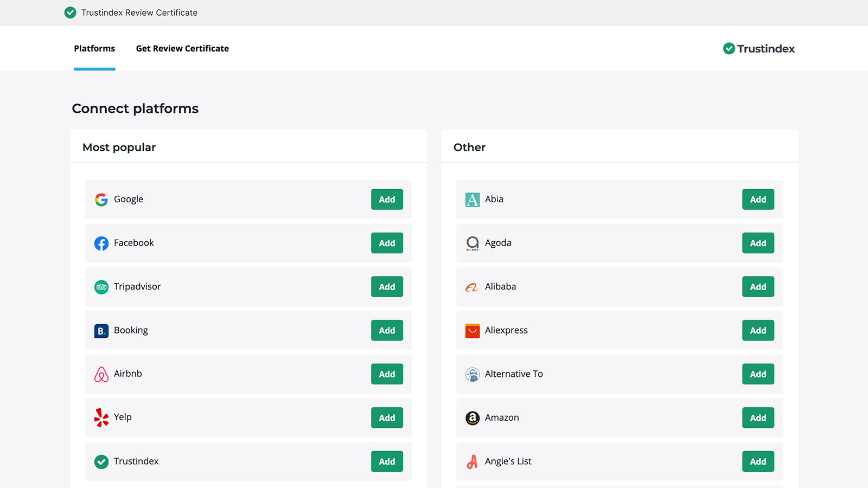
Task: Click the 'Connect platforms' page heading
Action: (x=135, y=108)
